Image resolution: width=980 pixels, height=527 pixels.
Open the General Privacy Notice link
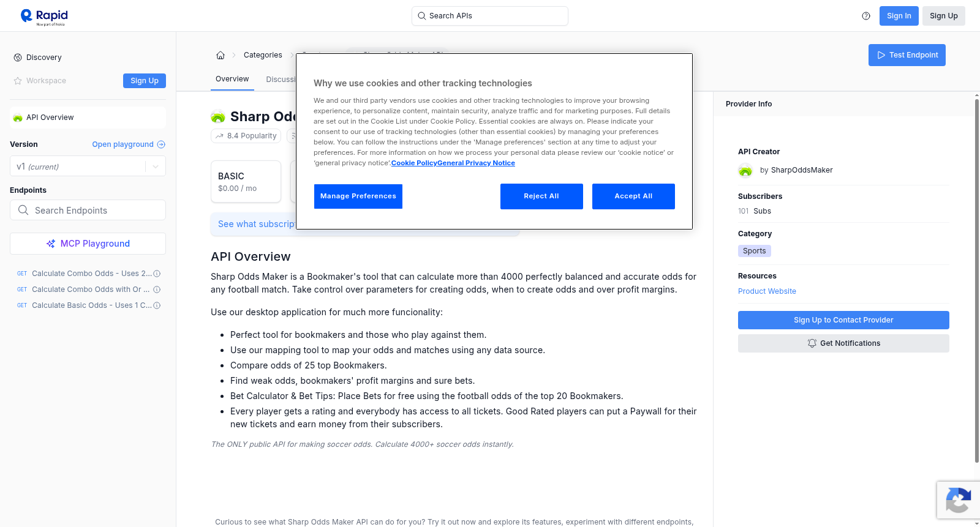(x=476, y=163)
